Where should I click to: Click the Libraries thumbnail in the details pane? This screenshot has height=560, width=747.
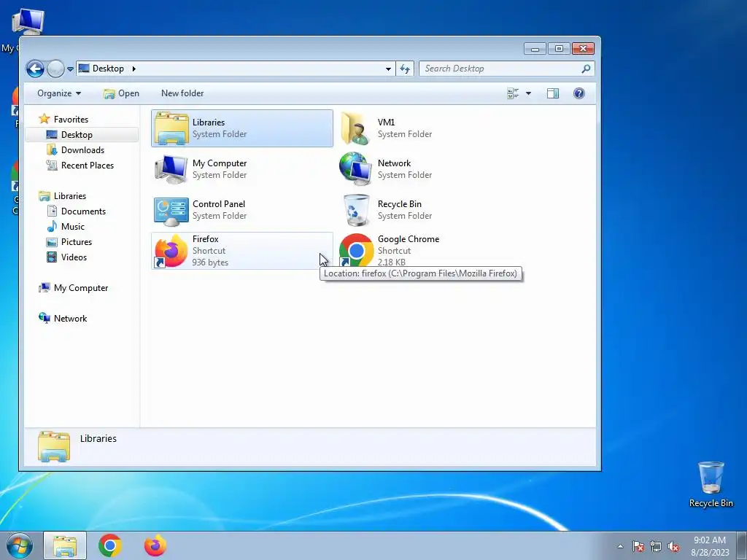tap(54, 447)
